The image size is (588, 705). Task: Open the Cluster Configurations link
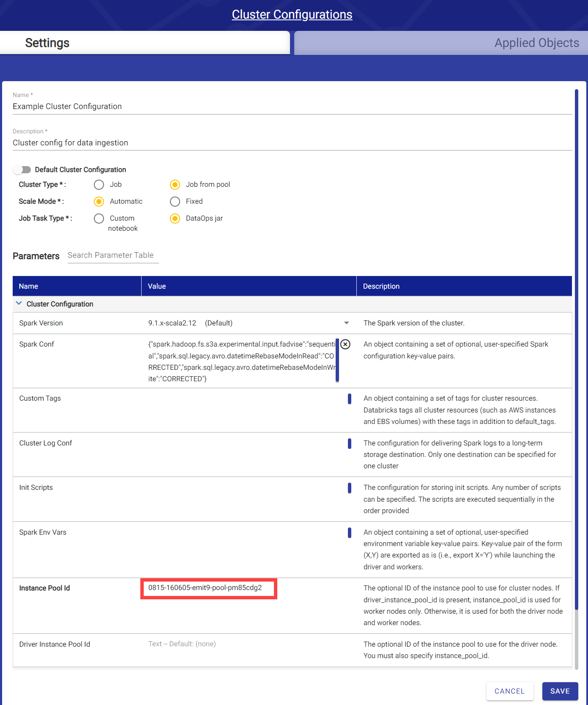(292, 14)
